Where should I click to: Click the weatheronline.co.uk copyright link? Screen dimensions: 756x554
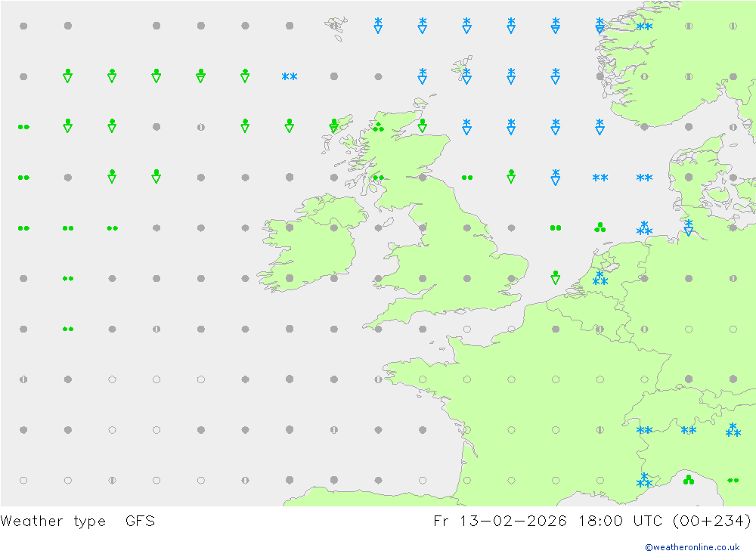pos(692,546)
